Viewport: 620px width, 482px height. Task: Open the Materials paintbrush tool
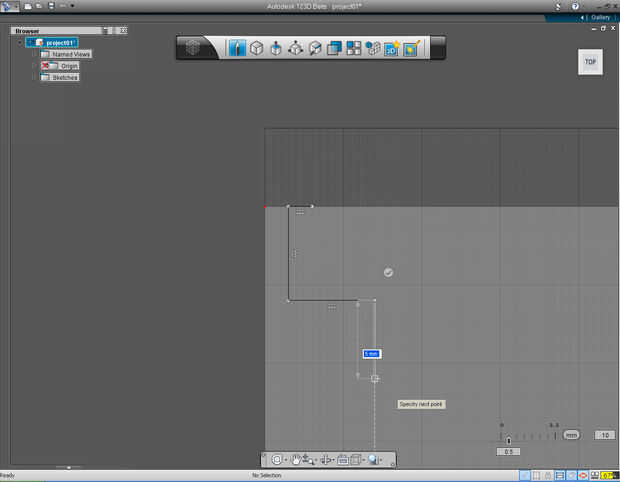point(411,48)
